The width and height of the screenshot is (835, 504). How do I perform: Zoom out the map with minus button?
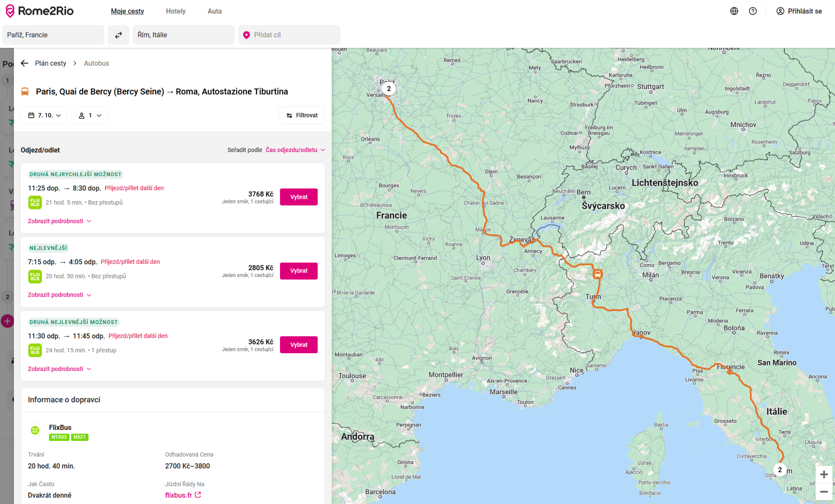823,491
